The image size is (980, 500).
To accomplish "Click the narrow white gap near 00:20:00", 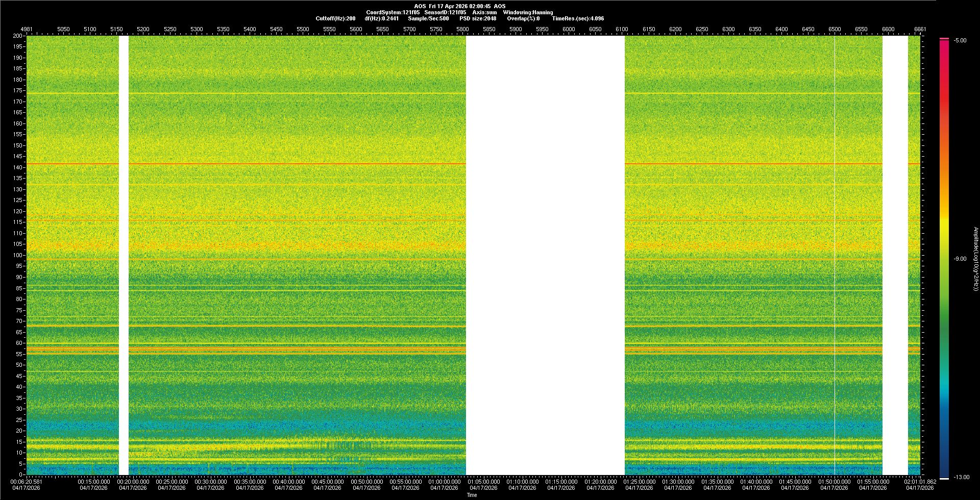I will 124,255.
